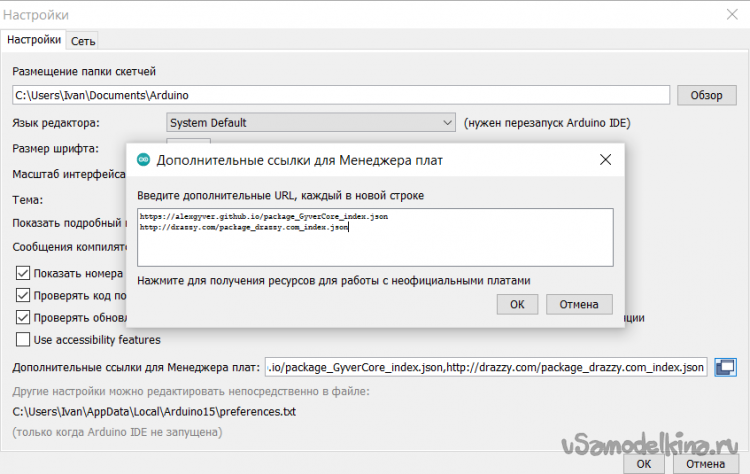
Task: Click the Arduino logo in the dialog title
Action: (x=143, y=160)
